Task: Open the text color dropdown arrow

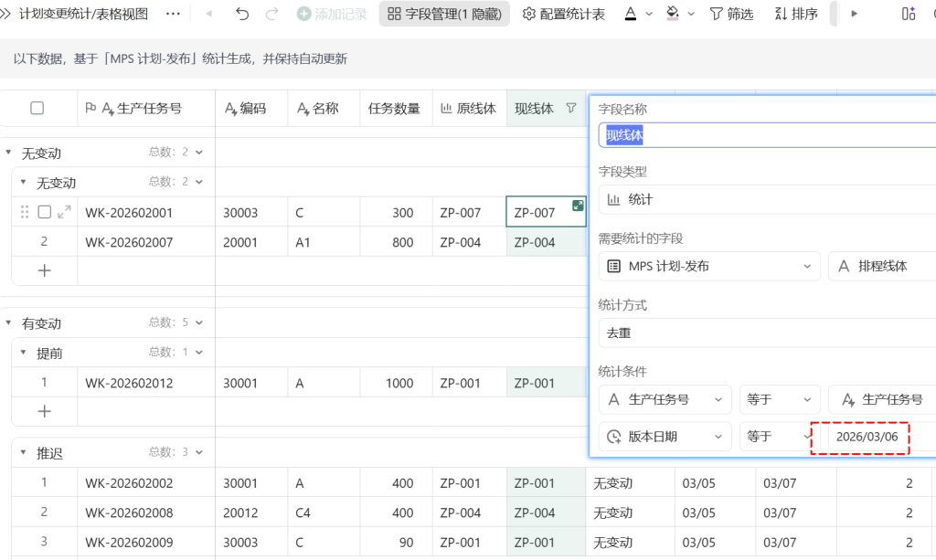Action: [650, 14]
